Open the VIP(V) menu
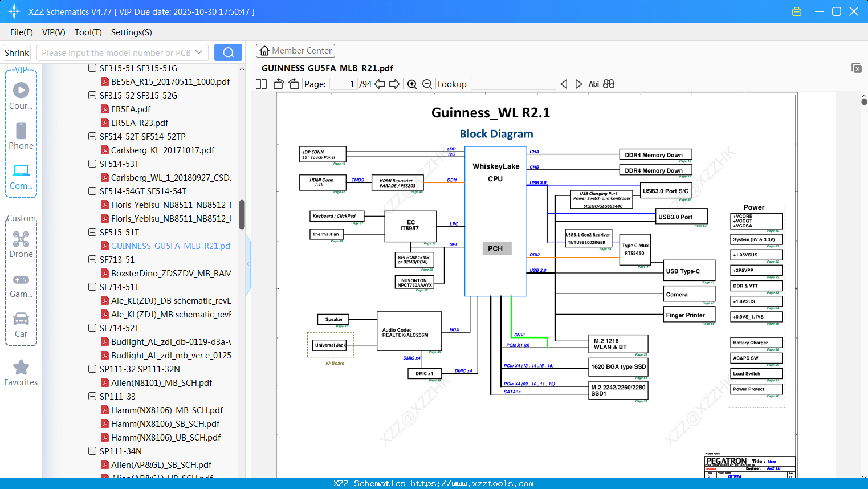868x489 pixels. [54, 32]
